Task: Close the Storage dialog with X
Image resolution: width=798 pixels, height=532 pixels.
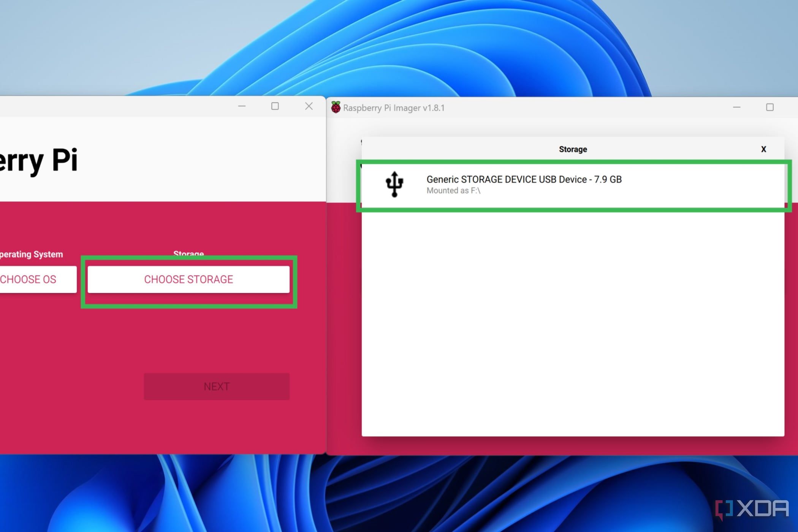Action: [x=763, y=149]
